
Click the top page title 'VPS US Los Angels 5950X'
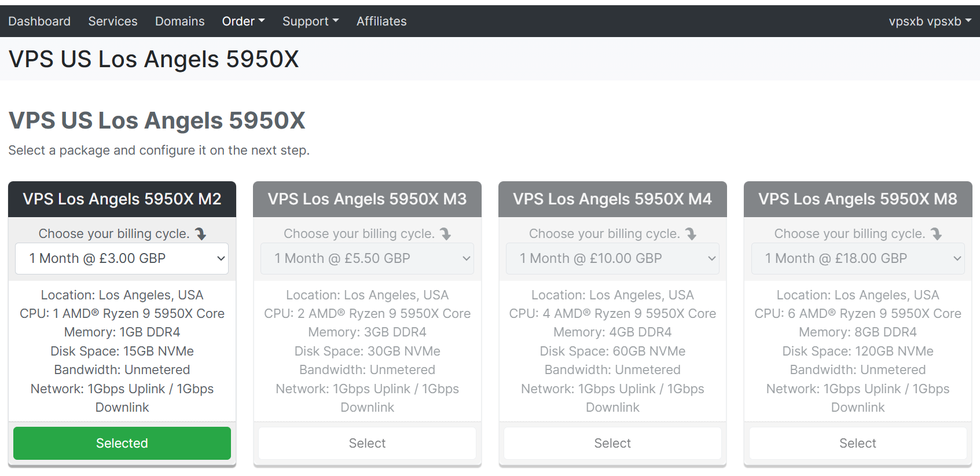tap(154, 59)
